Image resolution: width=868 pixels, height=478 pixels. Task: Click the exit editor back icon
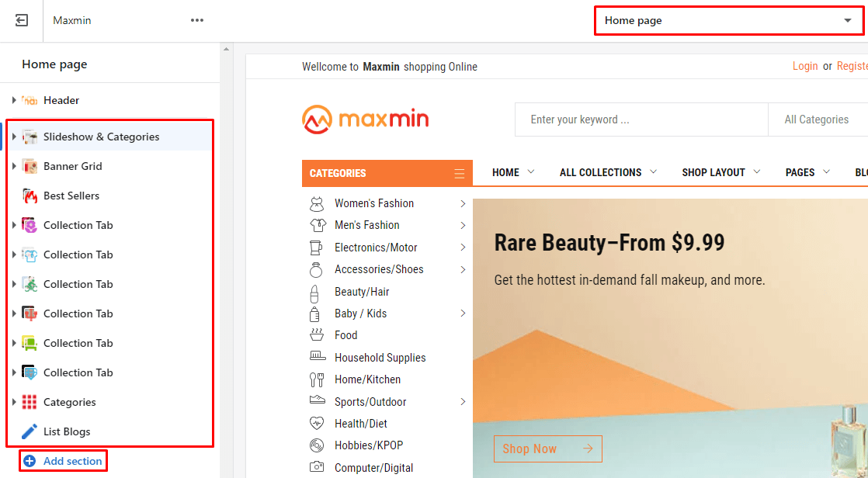(22, 21)
